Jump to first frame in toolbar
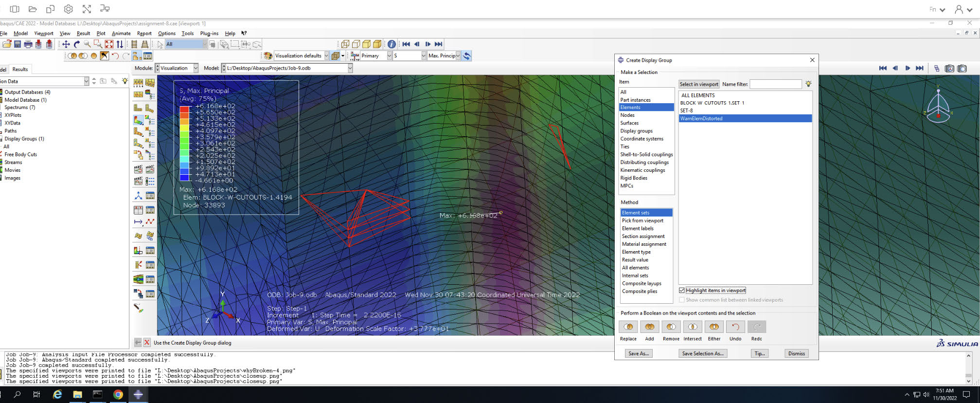 point(406,44)
